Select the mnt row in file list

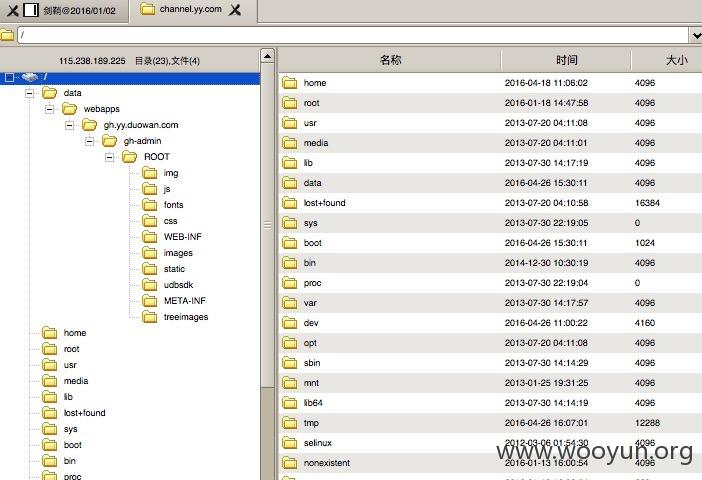coord(490,383)
